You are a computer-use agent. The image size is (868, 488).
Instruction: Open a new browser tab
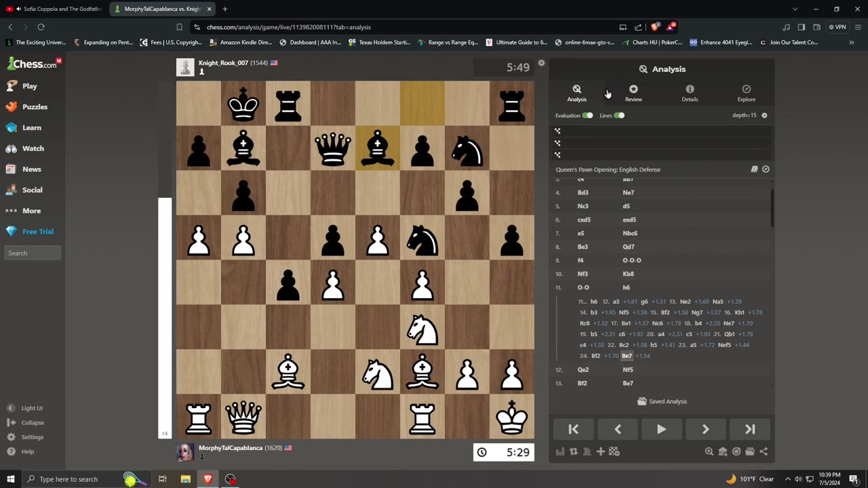(225, 9)
